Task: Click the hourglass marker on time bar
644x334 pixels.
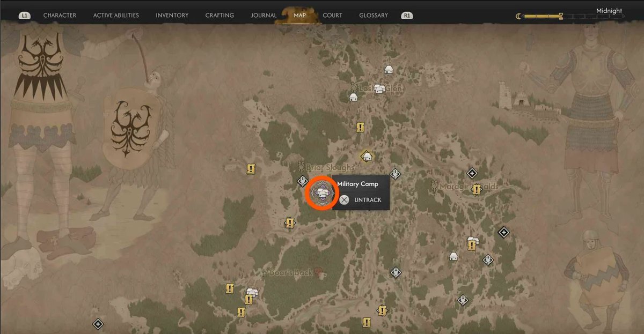Action: (561, 16)
